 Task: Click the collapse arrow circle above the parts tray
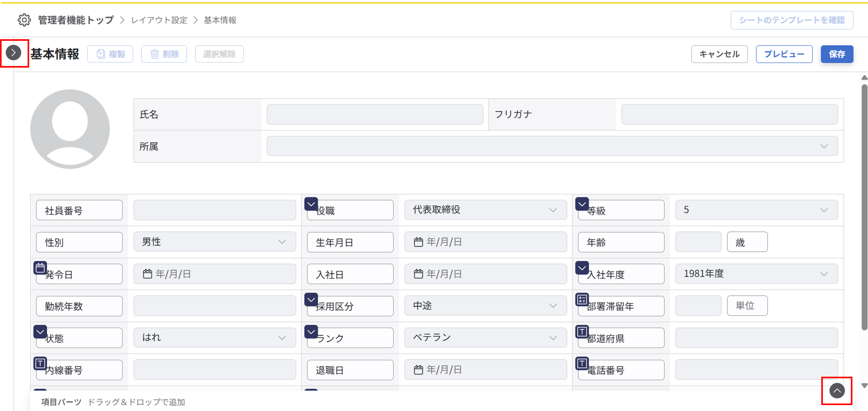(837, 391)
